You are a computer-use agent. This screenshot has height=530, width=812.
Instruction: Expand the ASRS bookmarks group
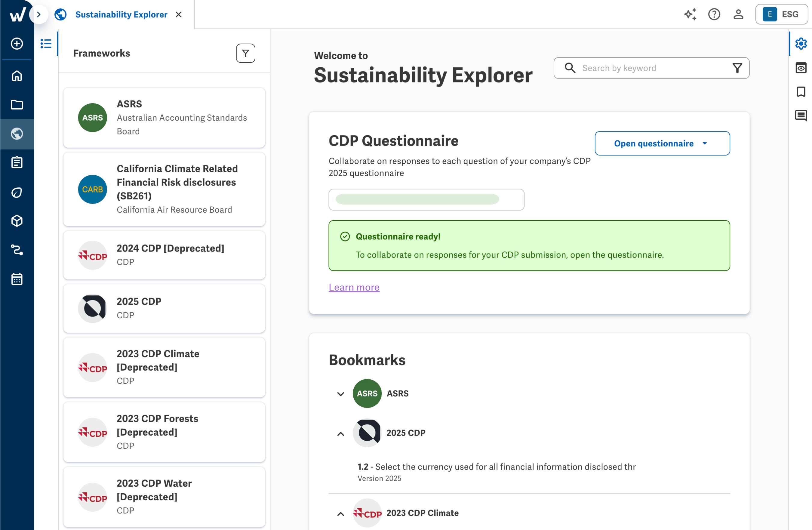340,393
